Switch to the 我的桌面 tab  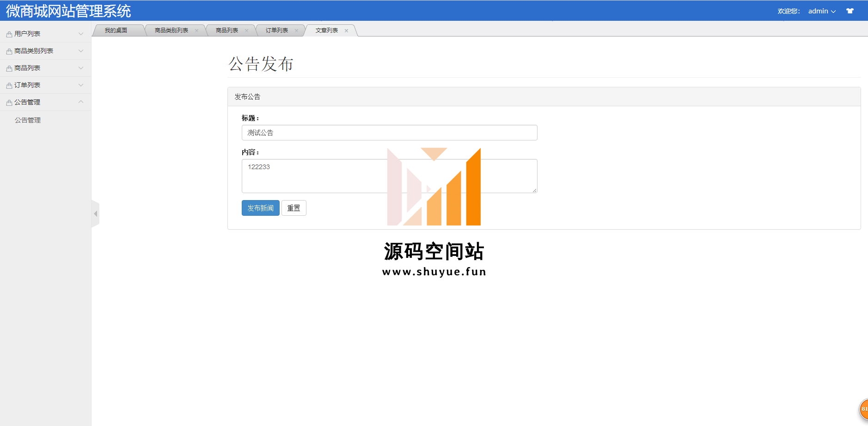(116, 30)
